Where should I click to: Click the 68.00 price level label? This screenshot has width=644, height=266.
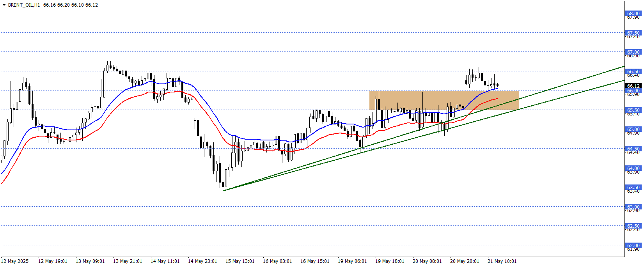click(x=633, y=13)
